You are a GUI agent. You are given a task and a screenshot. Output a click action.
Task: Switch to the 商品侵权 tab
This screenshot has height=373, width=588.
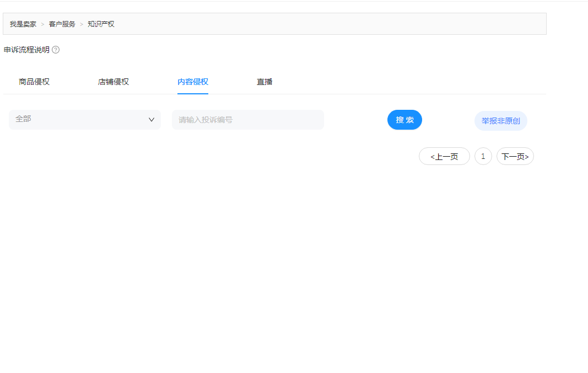[x=34, y=82]
